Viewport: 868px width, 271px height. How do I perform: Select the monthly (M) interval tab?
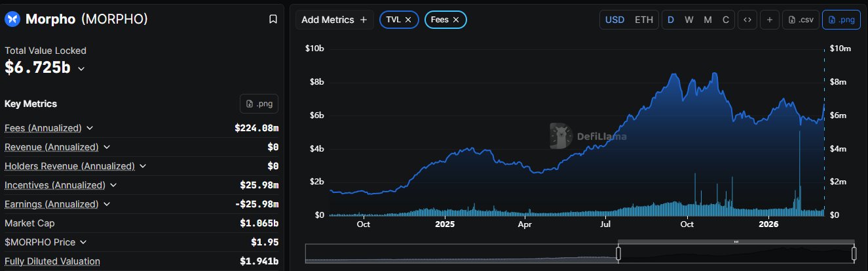(x=708, y=20)
